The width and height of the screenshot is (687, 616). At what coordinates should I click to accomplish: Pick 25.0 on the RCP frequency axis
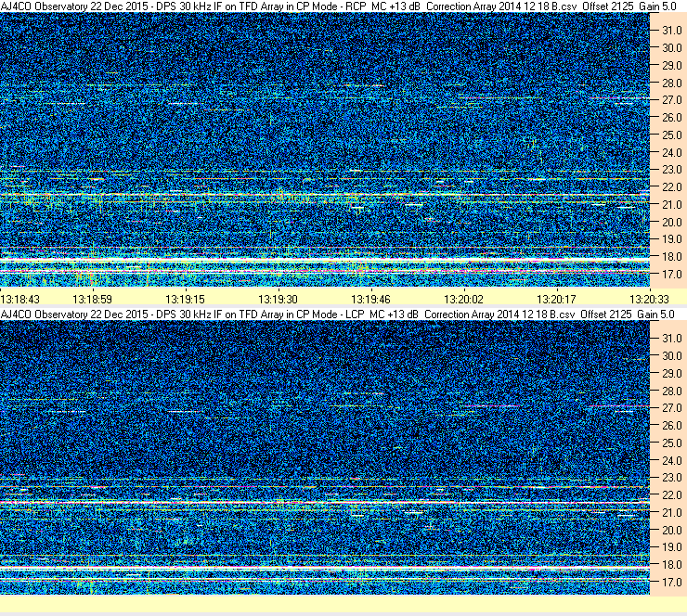click(x=671, y=135)
